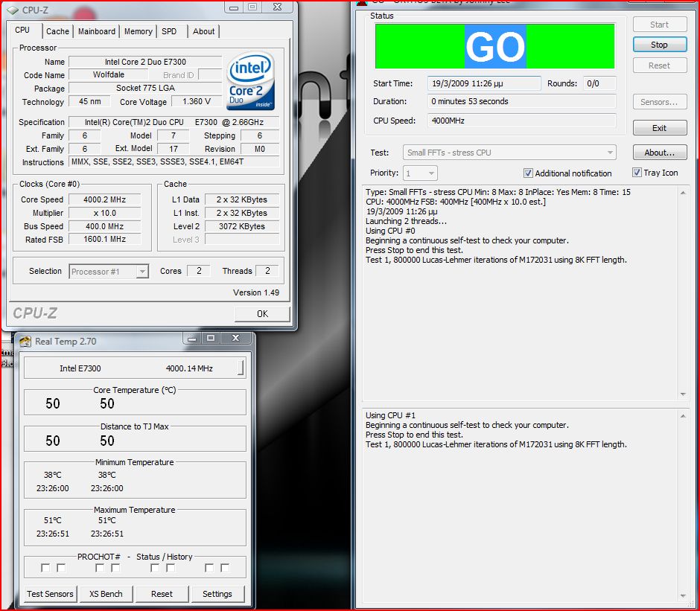Image resolution: width=700 pixels, height=611 pixels.
Task: Click the Duration field showing 0 minutes 53 seconds
Action: 521,101
